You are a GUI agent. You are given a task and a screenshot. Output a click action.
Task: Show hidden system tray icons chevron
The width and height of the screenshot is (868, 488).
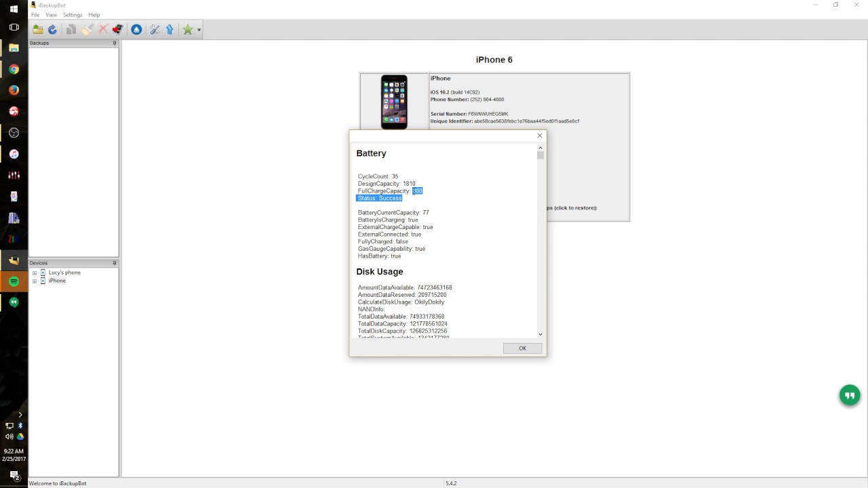pyautogui.click(x=20, y=414)
